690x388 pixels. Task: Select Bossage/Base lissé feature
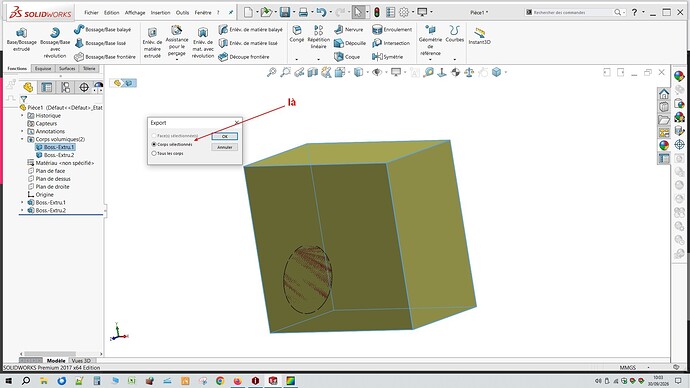pos(100,43)
